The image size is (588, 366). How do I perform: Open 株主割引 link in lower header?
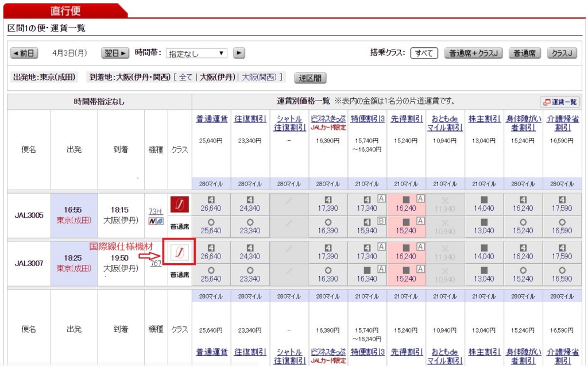pos(484,352)
